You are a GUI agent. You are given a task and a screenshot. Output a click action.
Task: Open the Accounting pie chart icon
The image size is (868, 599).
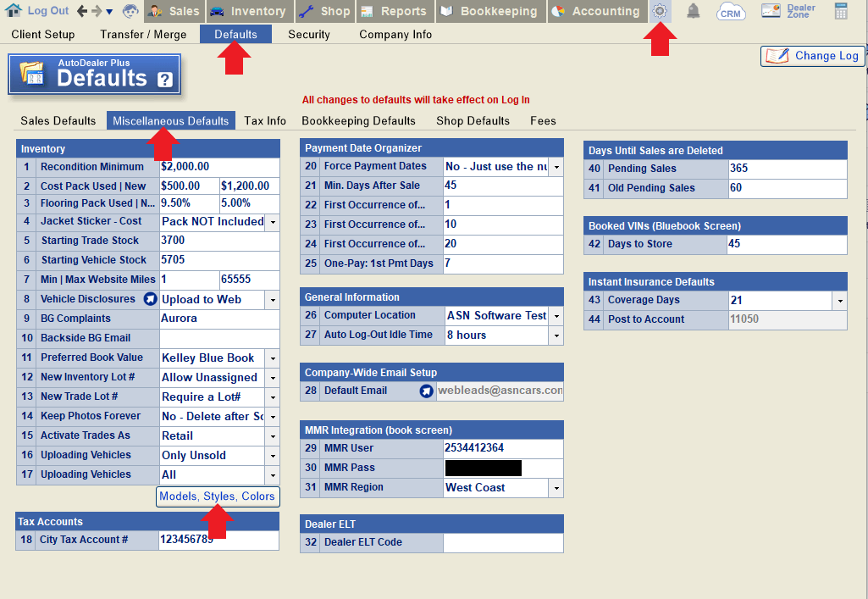pyautogui.click(x=558, y=11)
